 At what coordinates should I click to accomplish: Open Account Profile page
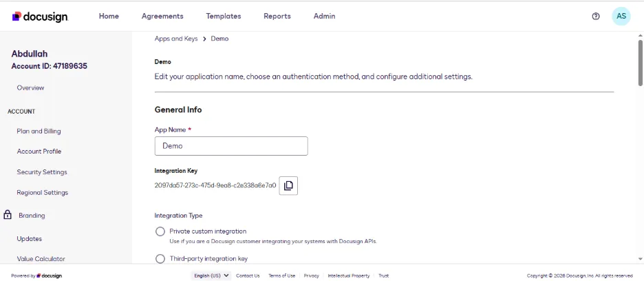[39, 152]
